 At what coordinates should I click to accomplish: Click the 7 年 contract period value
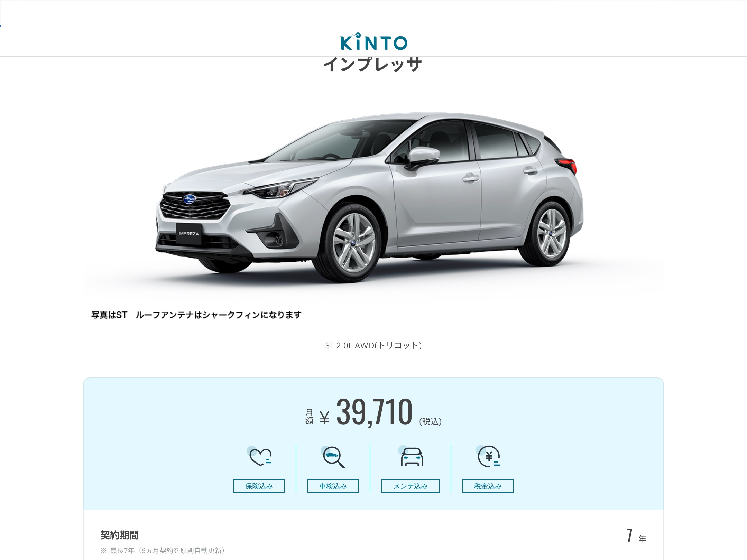point(636,536)
